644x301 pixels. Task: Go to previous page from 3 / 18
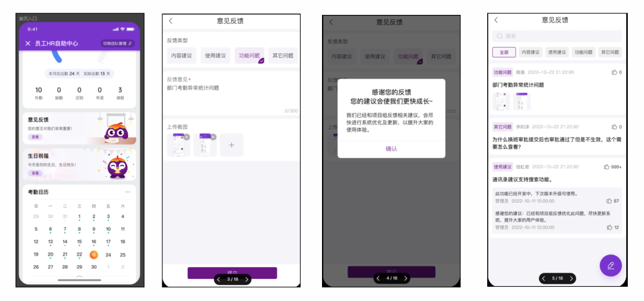click(x=219, y=279)
